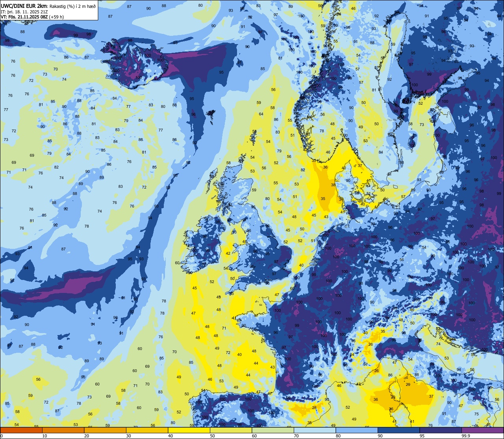The width and height of the screenshot is (504, 439).
Task: Select the bright yellow 40–50 legend swatch
Action: pos(189,430)
